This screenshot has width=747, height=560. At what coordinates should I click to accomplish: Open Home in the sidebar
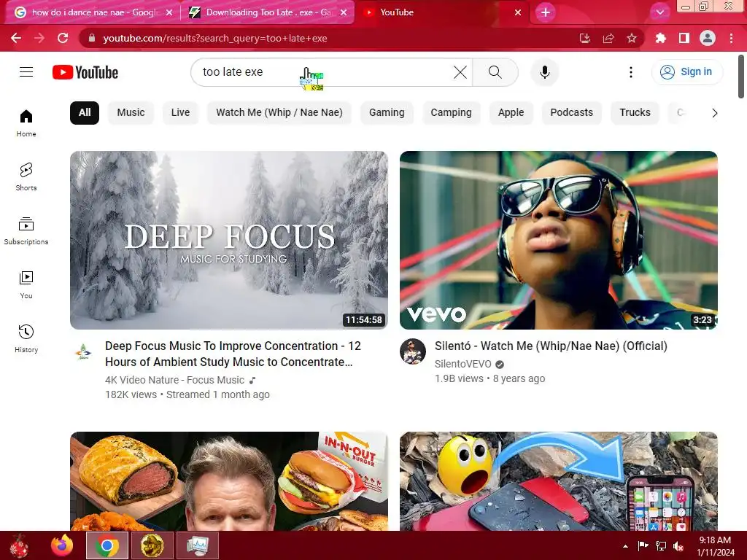point(26,123)
